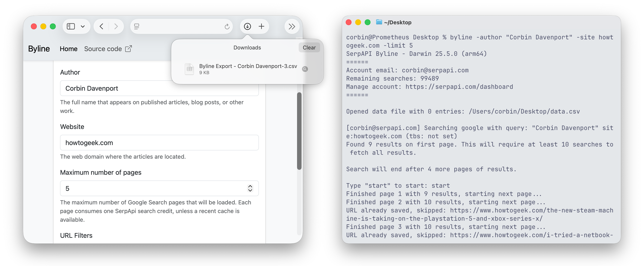This screenshot has height=266, width=644.
Task: Click the Terminal green zoom button
Action: 368,22
